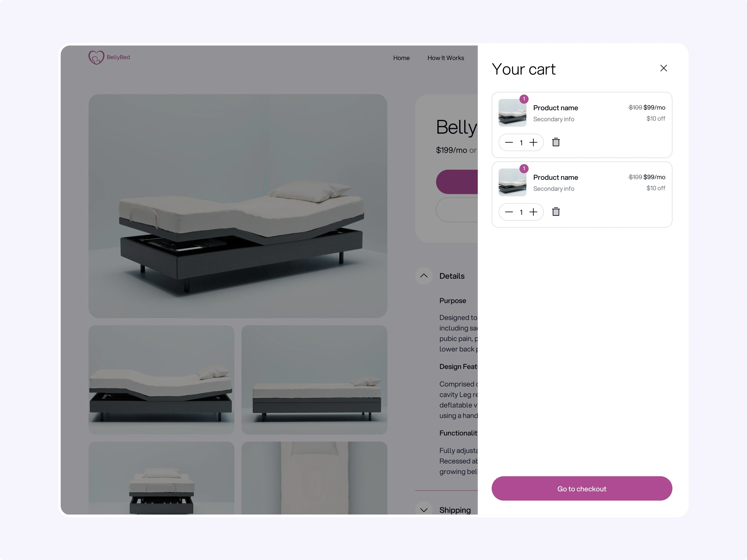Select the main adjustable bed image

coord(238,206)
